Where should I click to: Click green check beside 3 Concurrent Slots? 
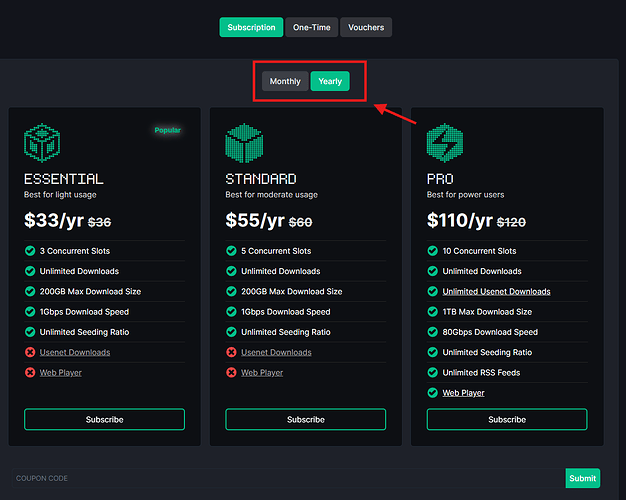click(x=30, y=251)
